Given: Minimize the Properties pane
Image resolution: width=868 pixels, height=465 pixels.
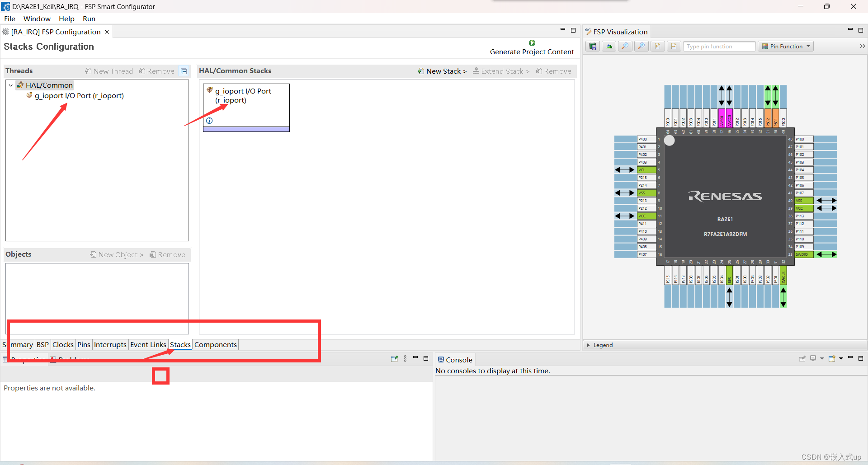Looking at the screenshot, I should pos(415,358).
